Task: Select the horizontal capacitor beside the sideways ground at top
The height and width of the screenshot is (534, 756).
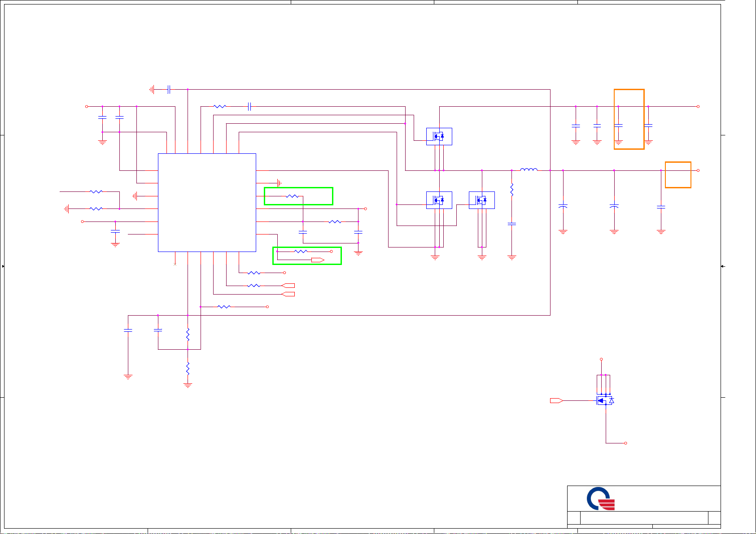Action: click(x=169, y=90)
